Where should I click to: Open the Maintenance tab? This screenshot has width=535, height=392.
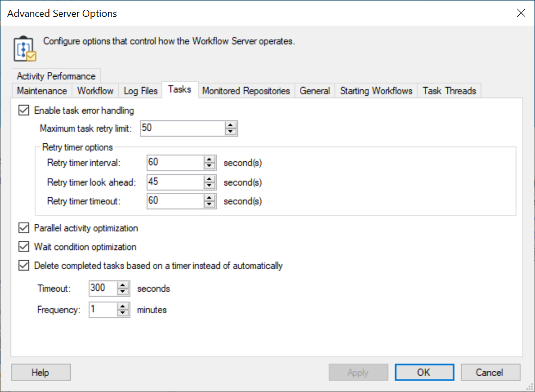[x=42, y=91]
